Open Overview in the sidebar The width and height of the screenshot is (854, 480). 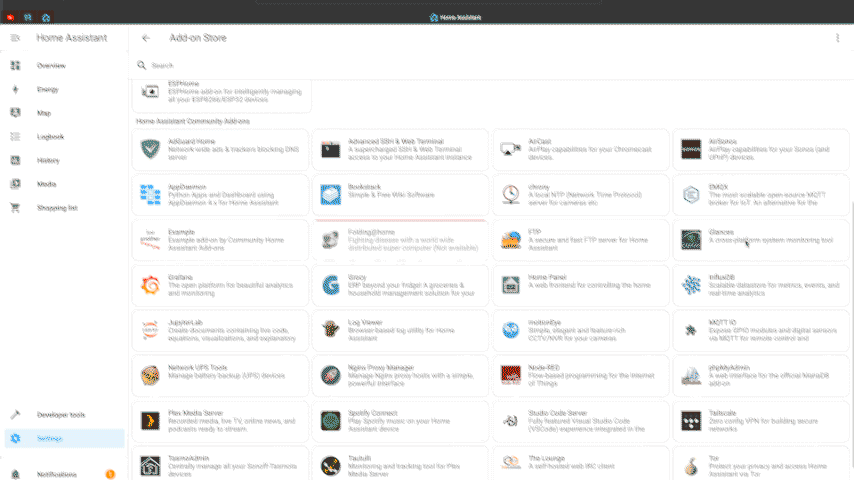(x=64, y=65)
